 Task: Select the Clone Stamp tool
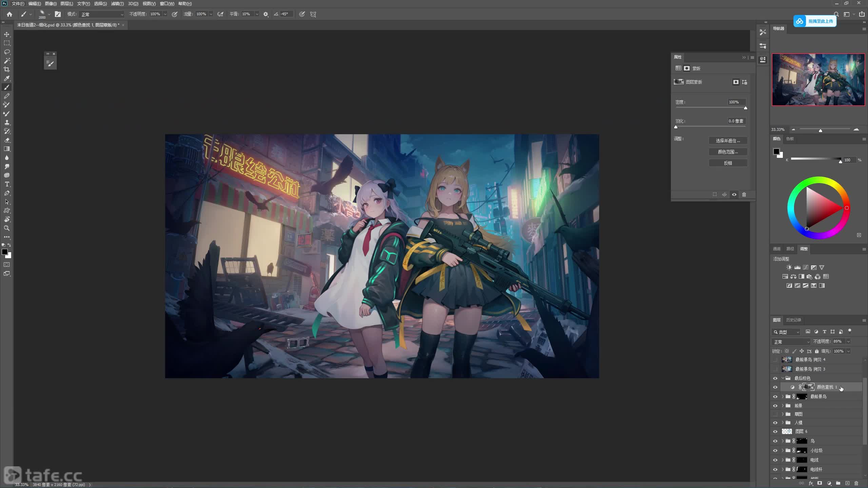point(7,122)
